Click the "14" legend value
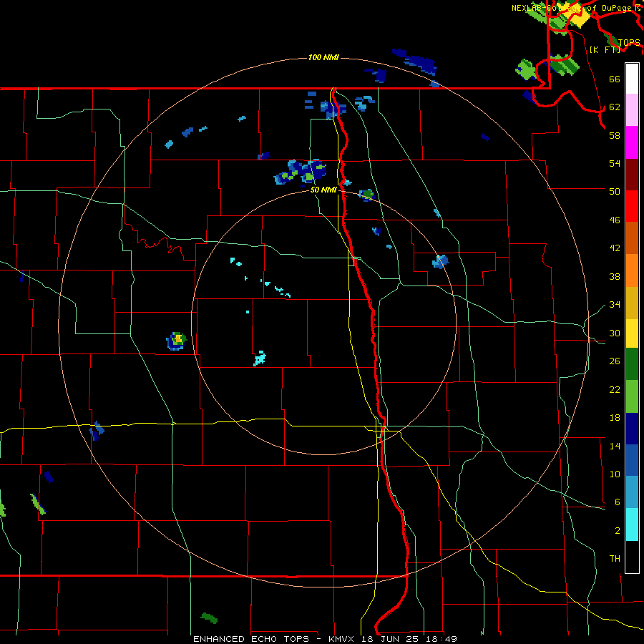The image size is (644, 644). (615, 446)
